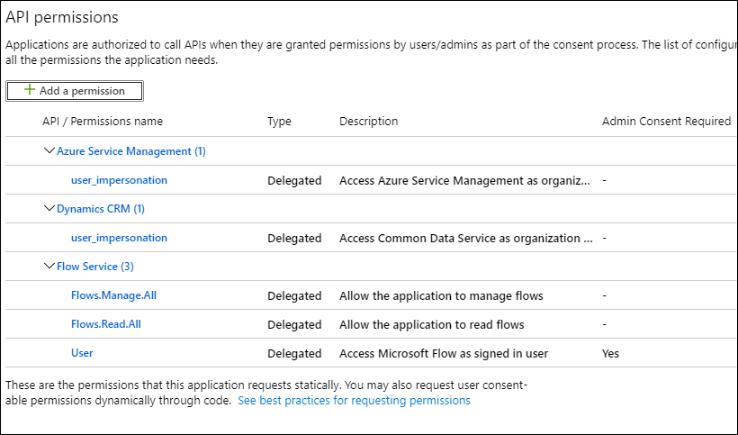Collapse the Dynamics CRM group chevron

coord(49,208)
